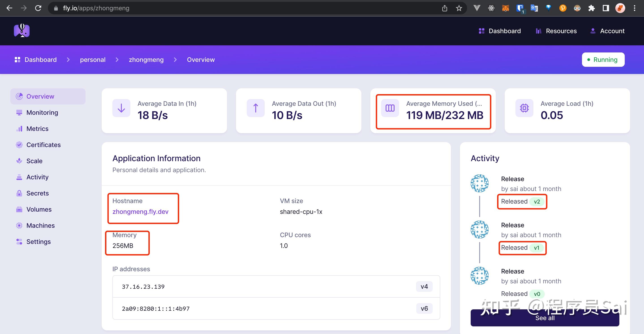Screen dimensions: 644x334
Task: Bookmark this page with the star icon
Action: (459, 8)
